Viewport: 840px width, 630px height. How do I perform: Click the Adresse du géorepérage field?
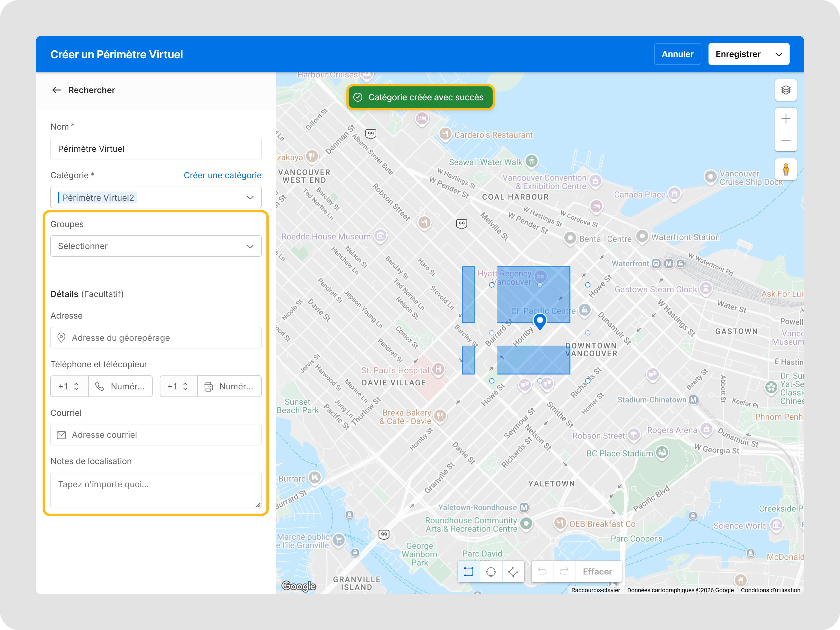point(156,337)
